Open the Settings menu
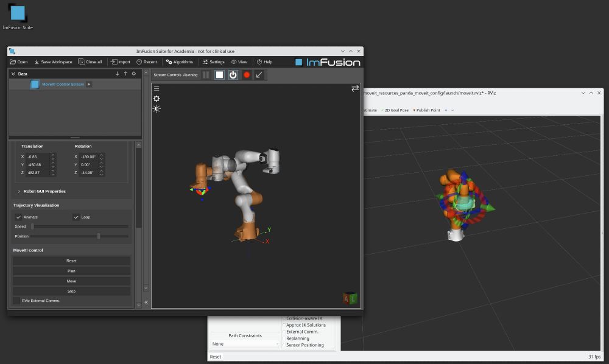This screenshot has width=609, height=364. 214,61
